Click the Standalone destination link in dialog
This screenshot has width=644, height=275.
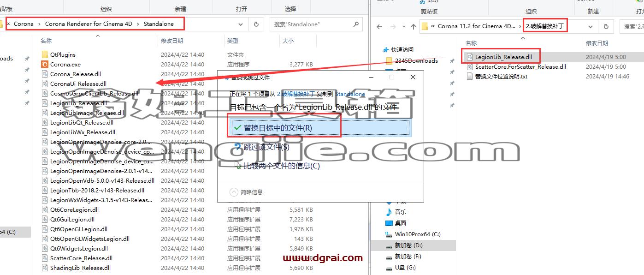coord(350,94)
